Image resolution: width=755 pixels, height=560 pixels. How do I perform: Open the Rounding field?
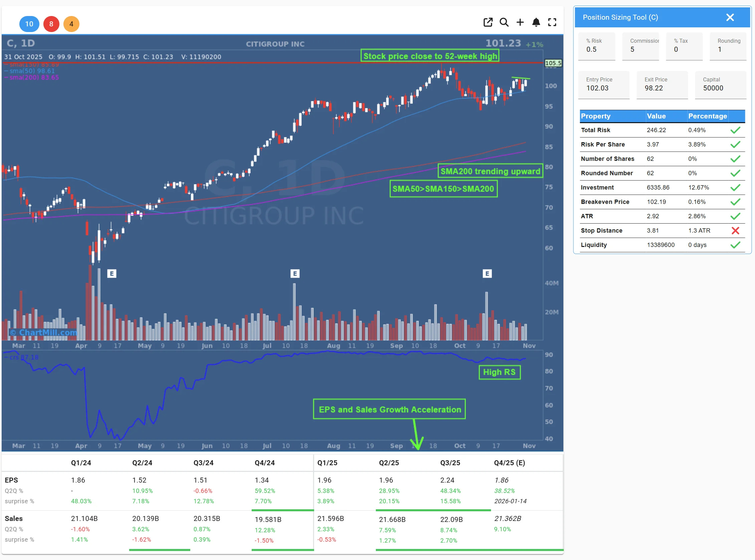coord(728,49)
